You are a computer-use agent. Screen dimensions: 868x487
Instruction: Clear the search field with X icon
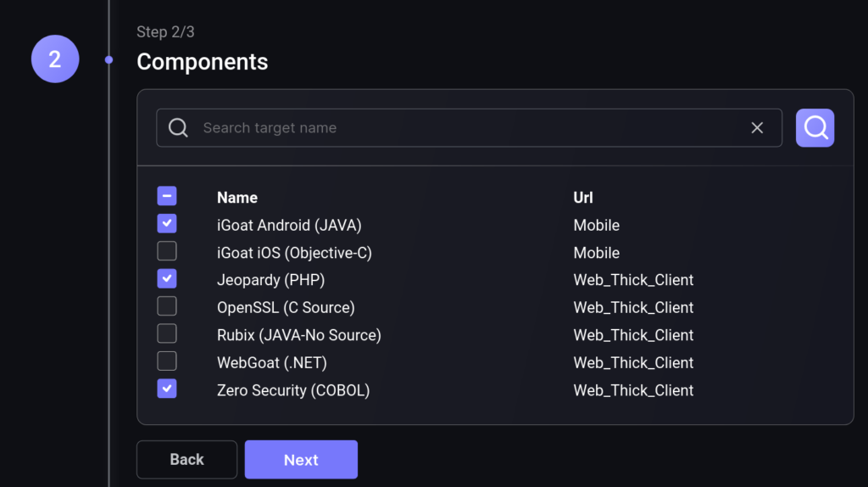coord(757,128)
